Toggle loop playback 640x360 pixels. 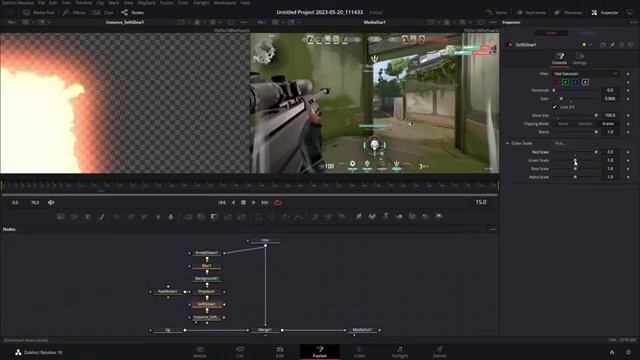pos(278,202)
